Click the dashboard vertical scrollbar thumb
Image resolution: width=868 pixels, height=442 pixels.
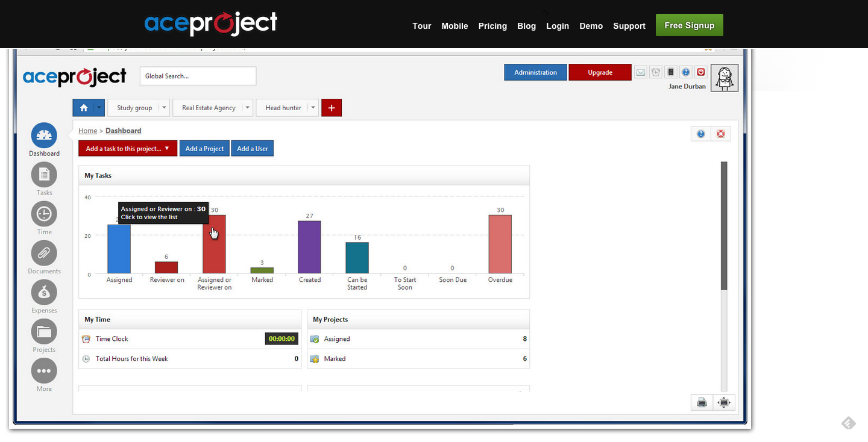pos(724,226)
